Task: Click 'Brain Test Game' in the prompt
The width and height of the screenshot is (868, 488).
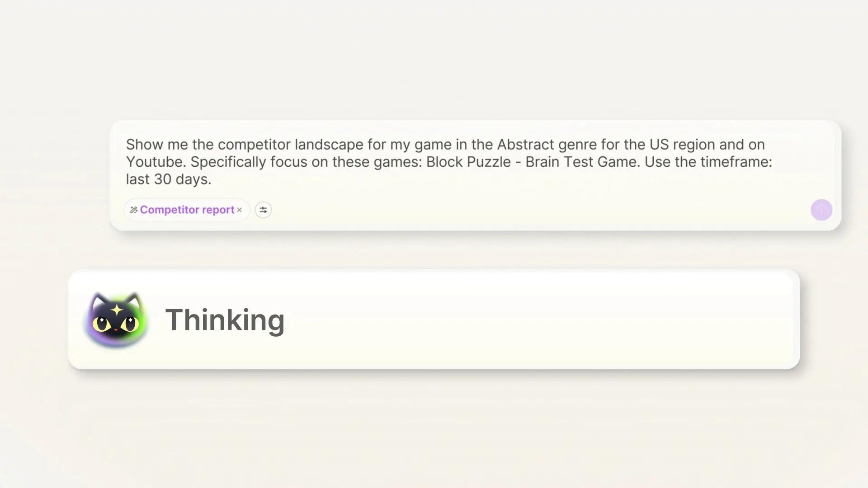Action: (582, 162)
